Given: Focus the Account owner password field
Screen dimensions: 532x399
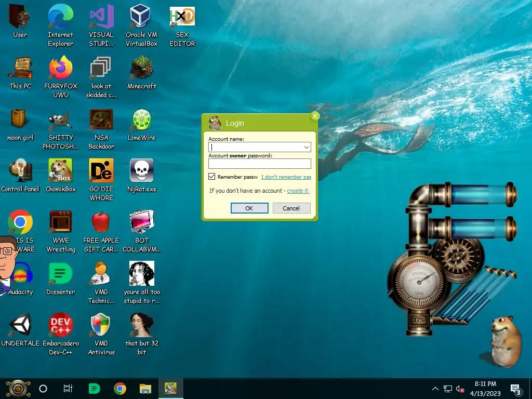Looking at the screenshot, I should coord(260,164).
